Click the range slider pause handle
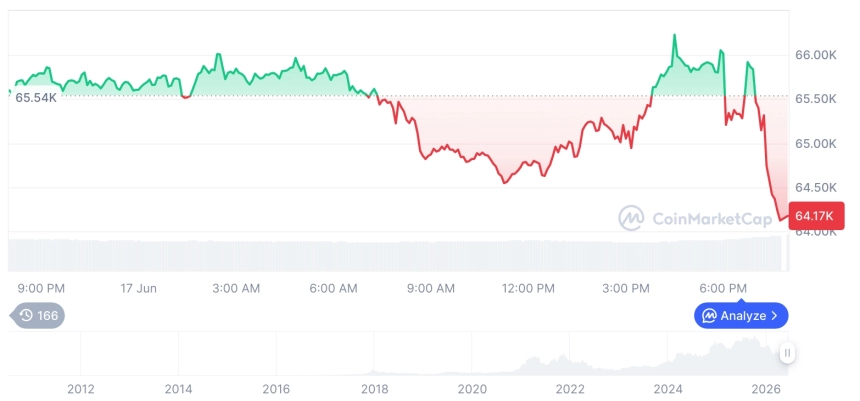The width and height of the screenshot is (860, 401). (787, 353)
